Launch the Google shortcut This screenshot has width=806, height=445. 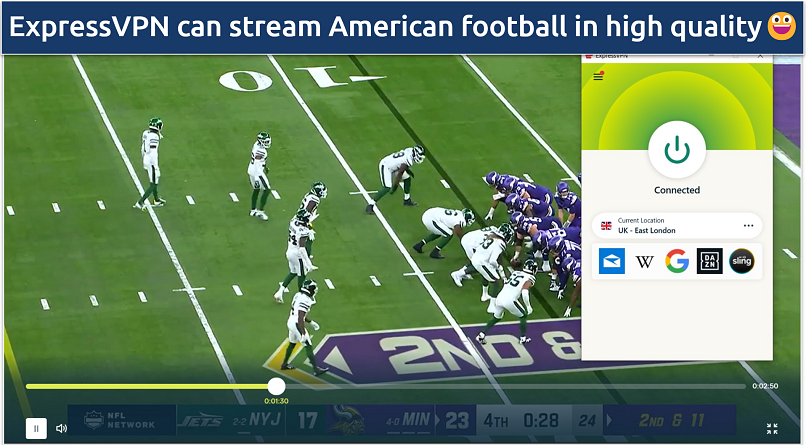click(x=676, y=261)
